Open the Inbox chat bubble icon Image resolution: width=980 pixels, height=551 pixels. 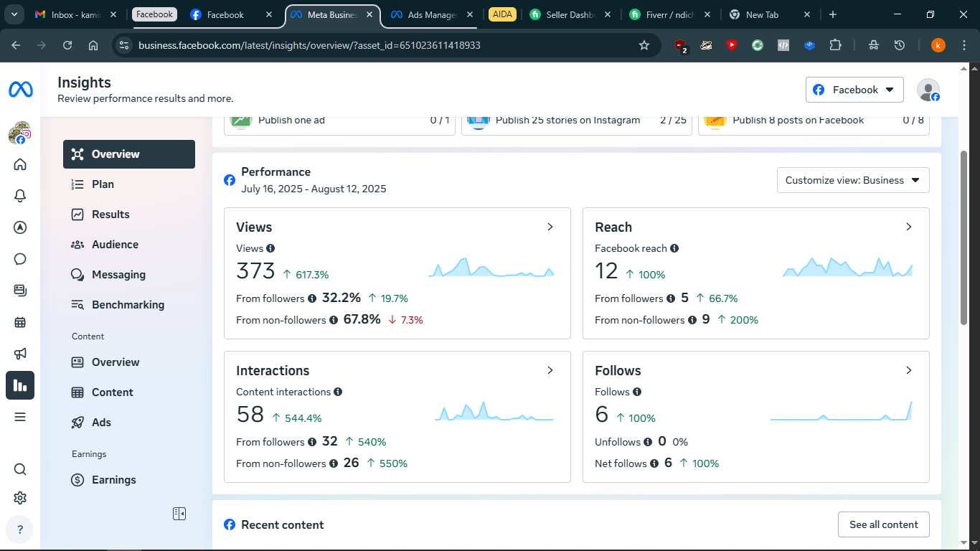(x=20, y=259)
